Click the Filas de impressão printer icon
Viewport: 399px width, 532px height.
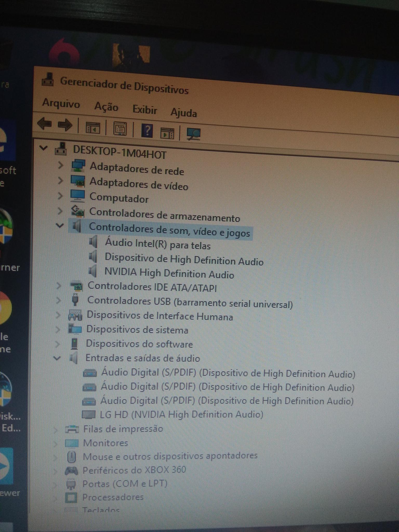tap(72, 429)
